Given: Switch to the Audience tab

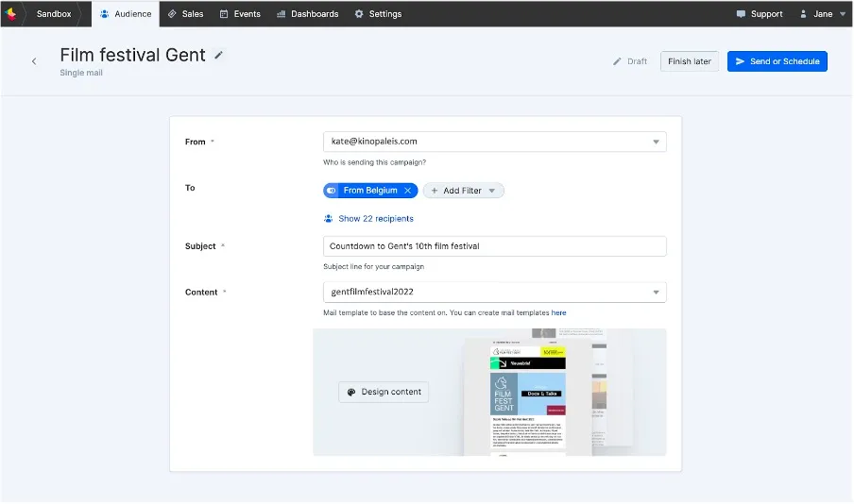Looking at the screenshot, I should pos(126,13).
